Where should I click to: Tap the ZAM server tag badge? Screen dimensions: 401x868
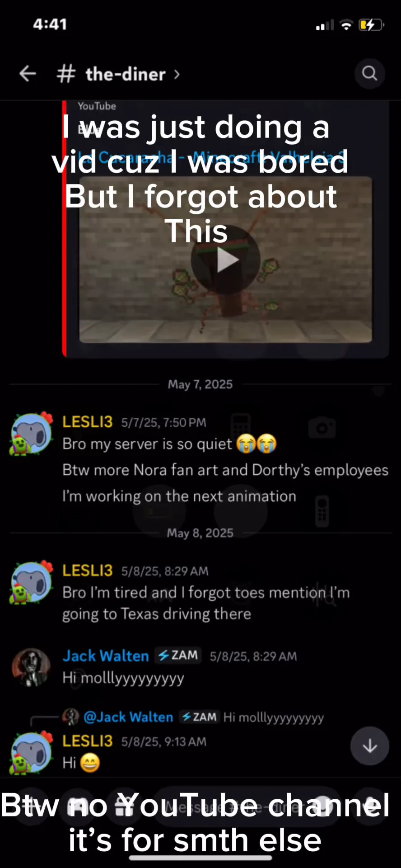(178, 656)
